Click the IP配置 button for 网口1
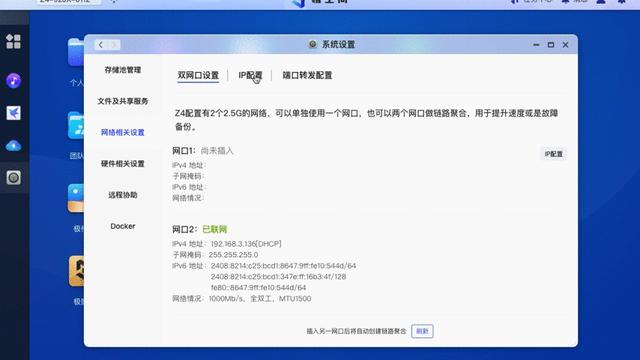The height and width of the screenshot is (360, 640). pos(553,154)
